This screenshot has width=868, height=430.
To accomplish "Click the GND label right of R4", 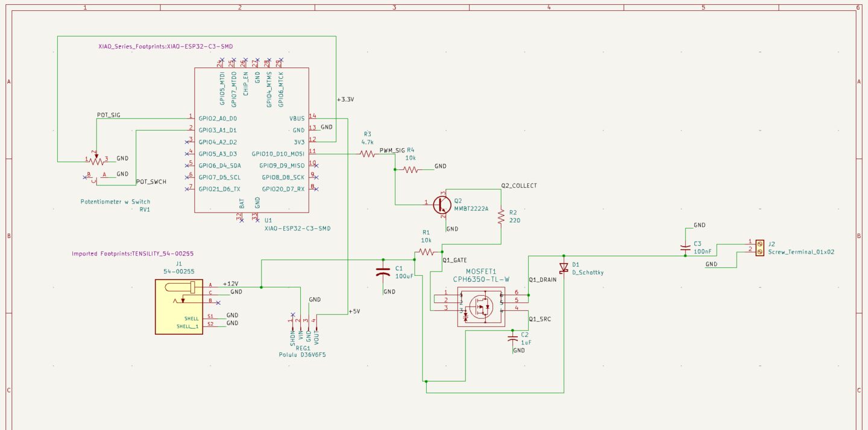I will 441,166.
